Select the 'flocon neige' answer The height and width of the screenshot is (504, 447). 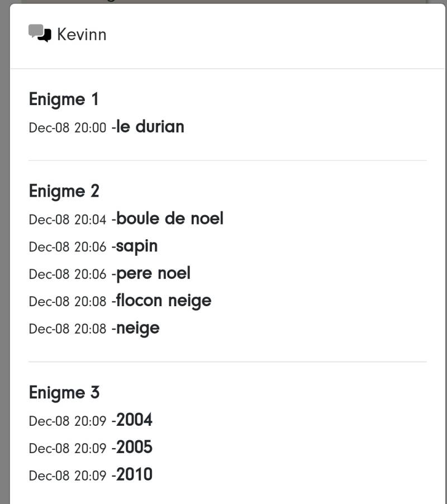click(164, 301)
